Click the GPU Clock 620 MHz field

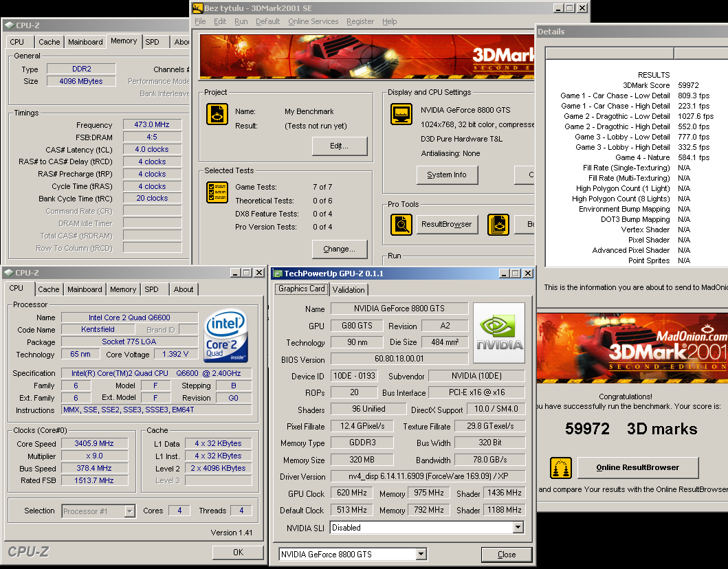tap(352, 493)
